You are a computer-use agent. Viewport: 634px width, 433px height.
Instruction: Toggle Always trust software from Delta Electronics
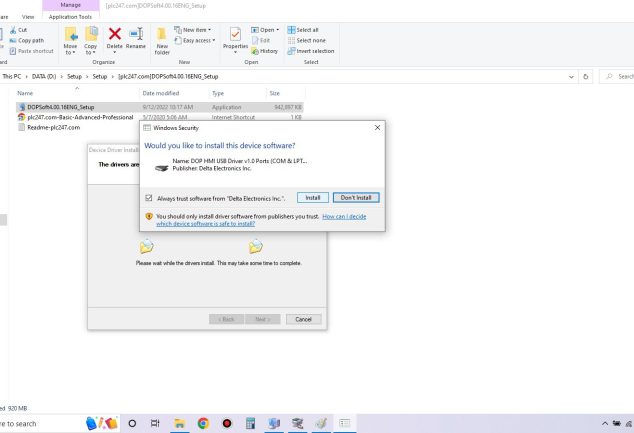point(149,198)
